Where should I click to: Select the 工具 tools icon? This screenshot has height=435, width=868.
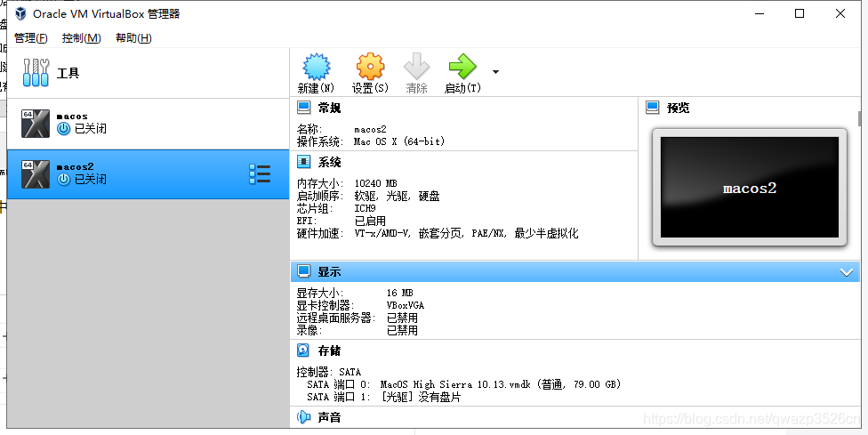(x=36, y=73)
